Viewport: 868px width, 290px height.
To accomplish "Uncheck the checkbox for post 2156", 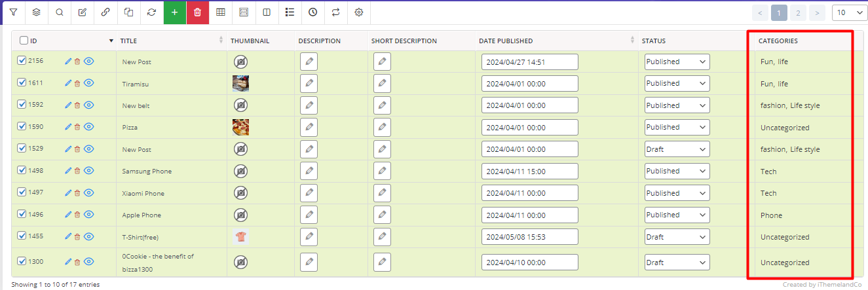I will (22, 61).
